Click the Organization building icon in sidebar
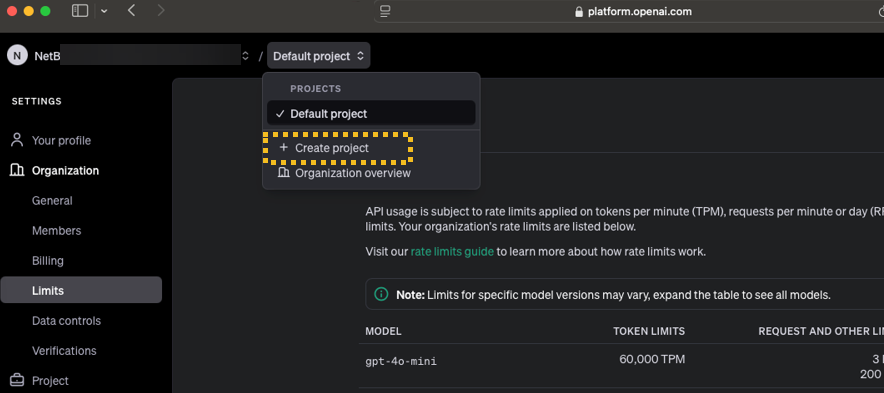 click(17, 170)
